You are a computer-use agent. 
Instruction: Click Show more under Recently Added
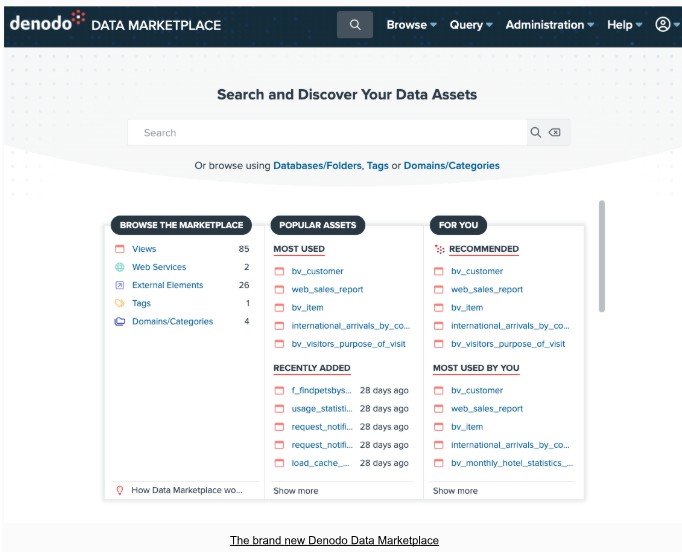(x=296, y=491)
